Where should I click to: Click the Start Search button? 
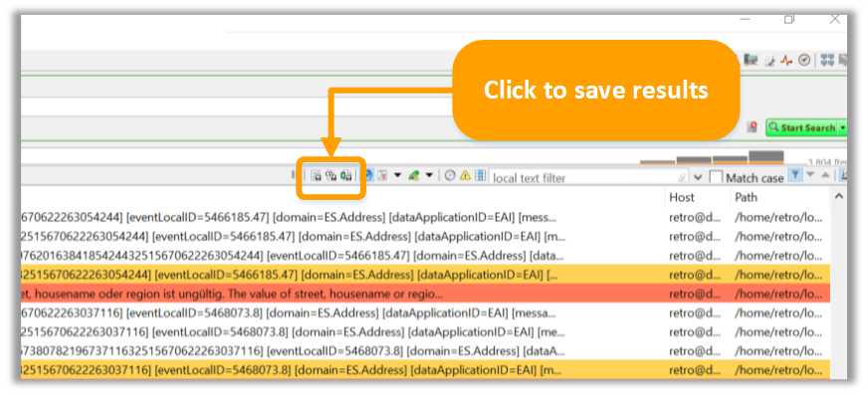[802, 127]
